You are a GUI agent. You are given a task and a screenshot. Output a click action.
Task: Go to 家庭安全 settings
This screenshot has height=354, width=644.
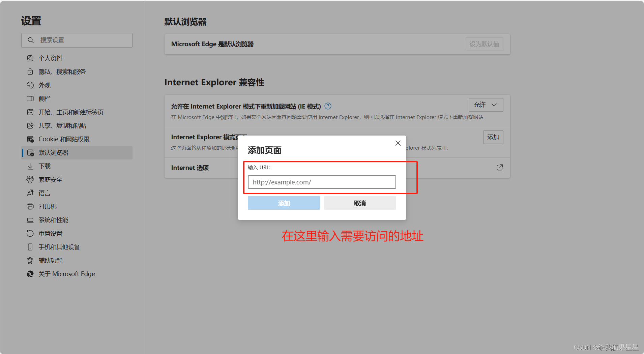pyautogui.click(x=77, y=179)
